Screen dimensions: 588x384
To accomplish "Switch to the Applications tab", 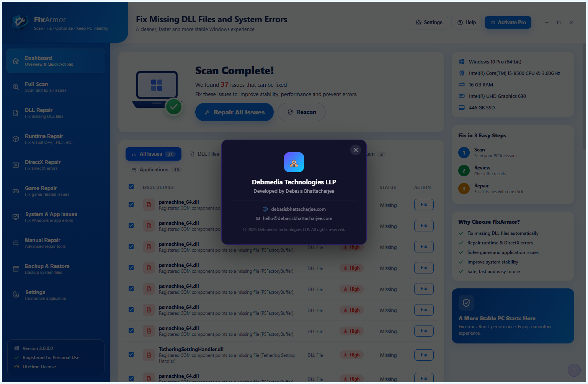I will coord(155,170).
